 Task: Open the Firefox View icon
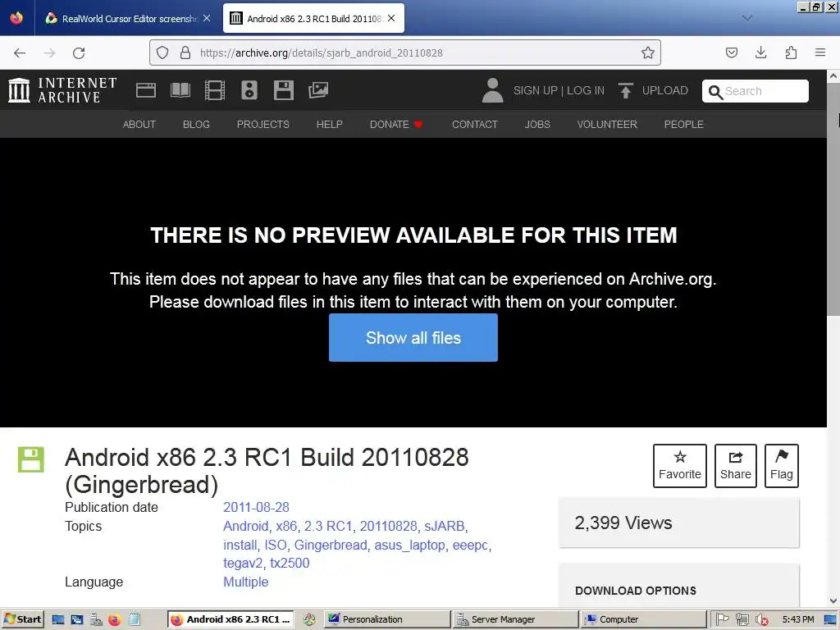(x=16, y=18)
